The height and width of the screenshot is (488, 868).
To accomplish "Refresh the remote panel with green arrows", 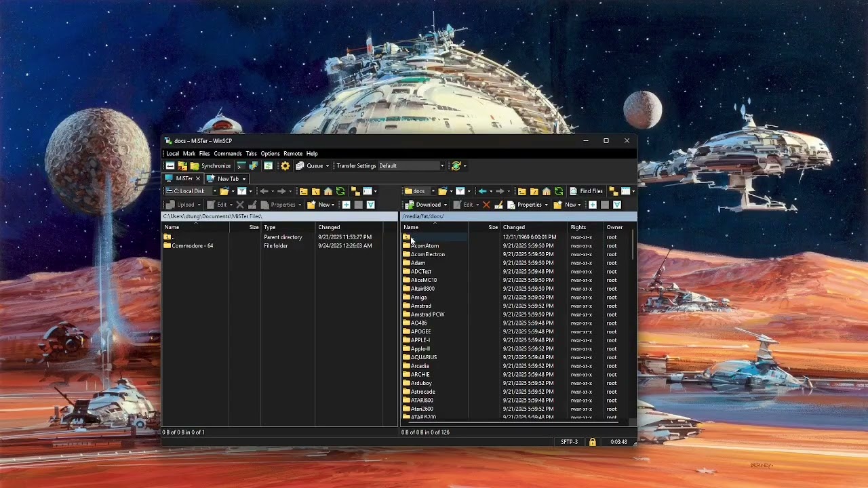I will click(559, 191).
